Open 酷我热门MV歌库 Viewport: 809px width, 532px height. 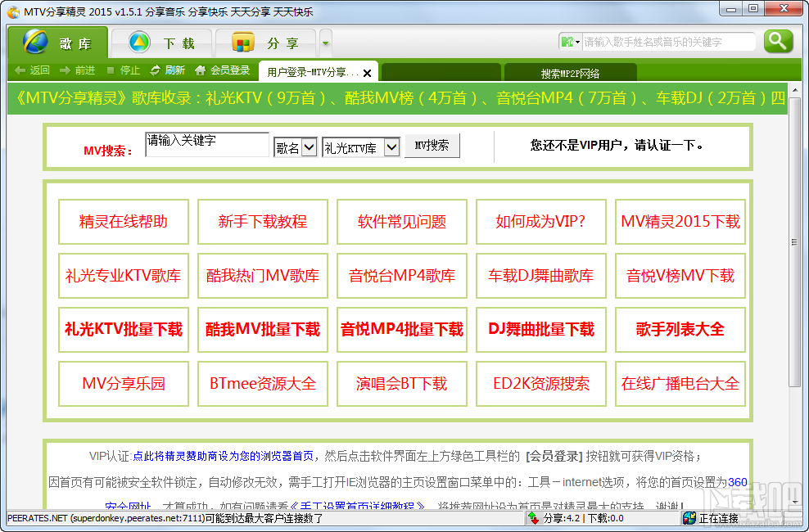pyautogui.click(x=263, y=276)
